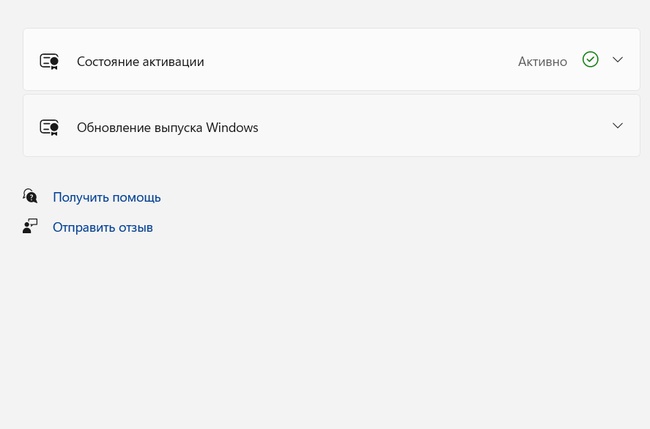Click the word отзыв in the feedback link
Viewport: 650px width, 429px height.
136,227
